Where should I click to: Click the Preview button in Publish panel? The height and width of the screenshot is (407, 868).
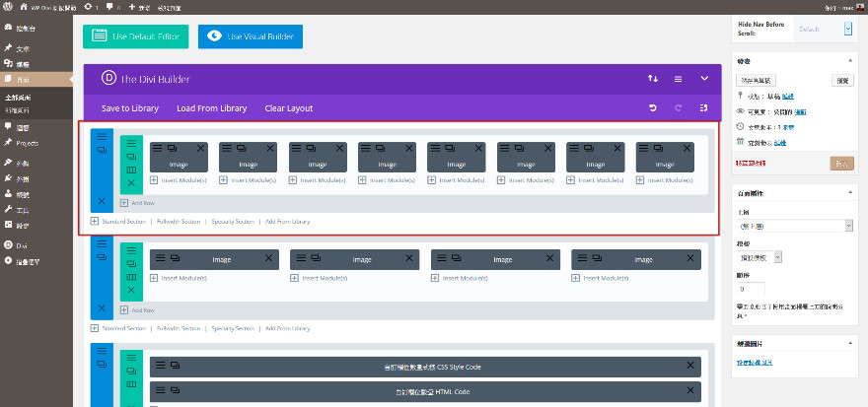842,81
